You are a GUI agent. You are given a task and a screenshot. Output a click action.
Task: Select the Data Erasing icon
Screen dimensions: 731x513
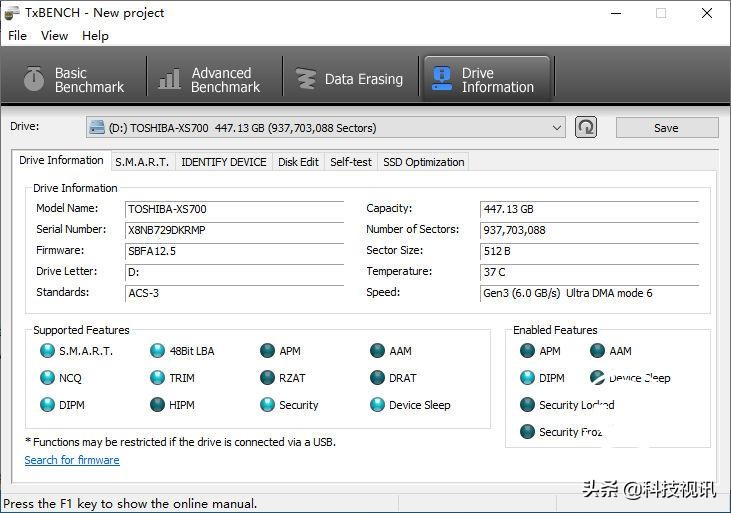306,79
